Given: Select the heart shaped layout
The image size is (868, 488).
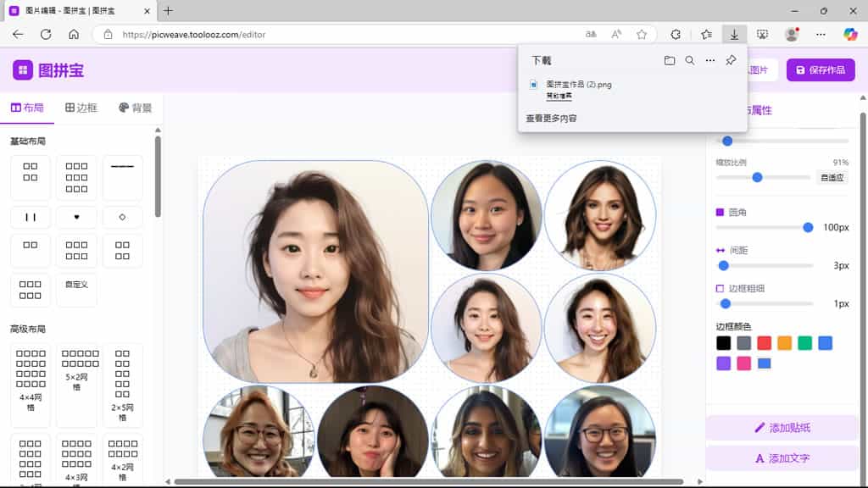Looking at the screenshot, I should [x=76, y=218].
